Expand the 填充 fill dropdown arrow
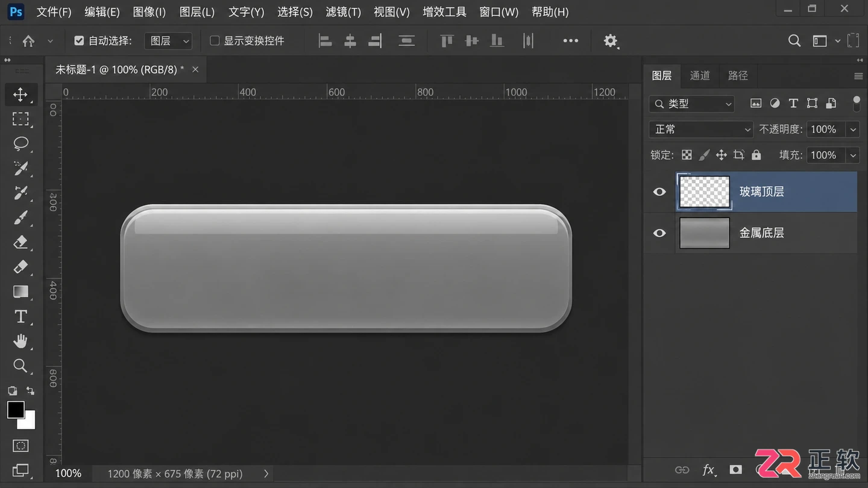868x488 pixels. click(x=853, y=155)
